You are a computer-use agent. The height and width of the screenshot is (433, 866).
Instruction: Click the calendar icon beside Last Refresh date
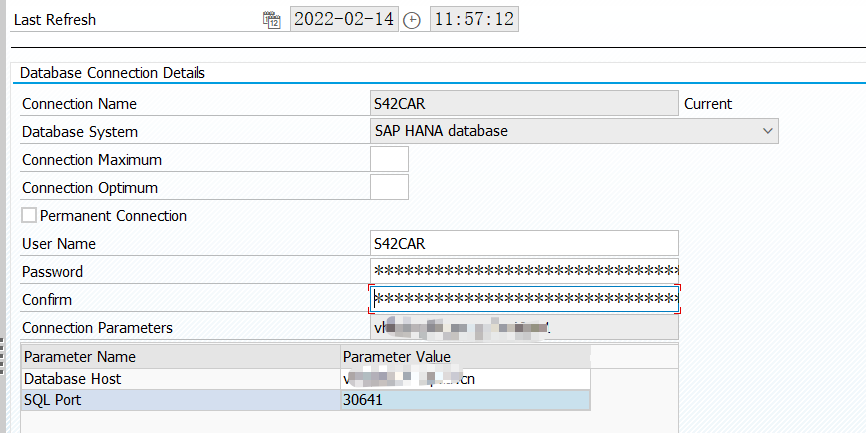271,20
